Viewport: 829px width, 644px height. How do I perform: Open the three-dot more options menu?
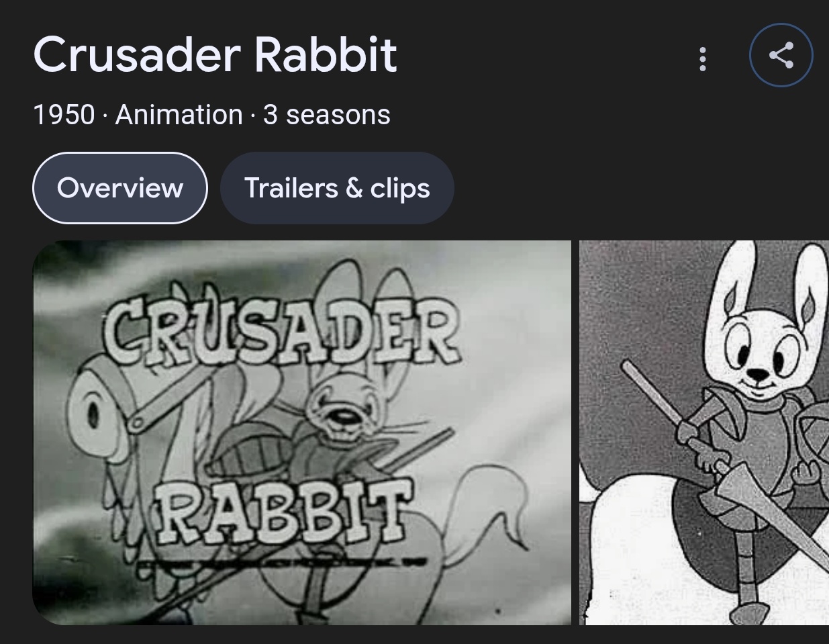[703, 59]
